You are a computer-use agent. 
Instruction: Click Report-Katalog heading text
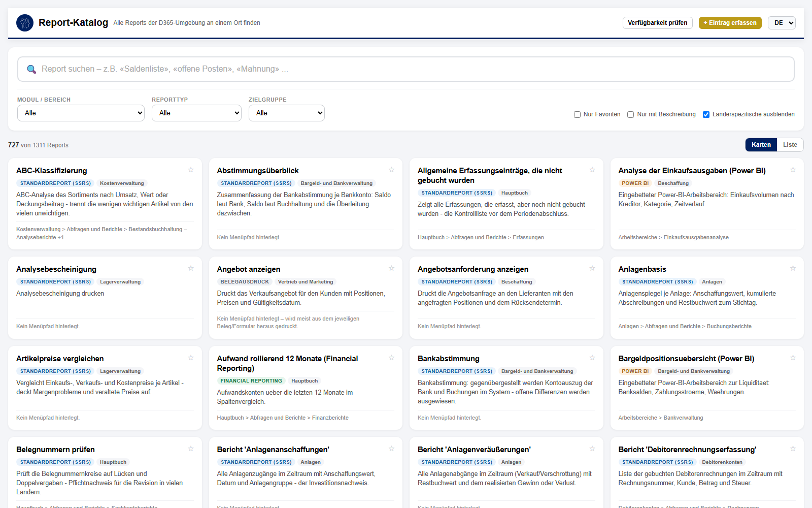click(x=73, y=23)
